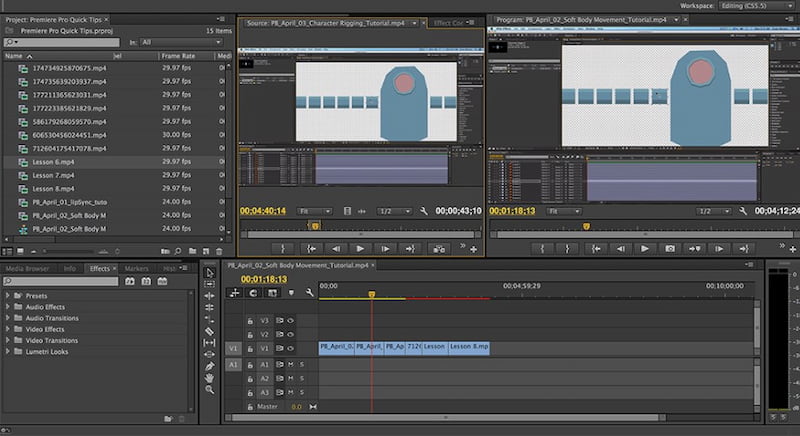The height and width of the screenshot is (436, 800).
Task: Open the Workspace Editing (CS5.5) dropdown
Action: [x=757, y=6]
